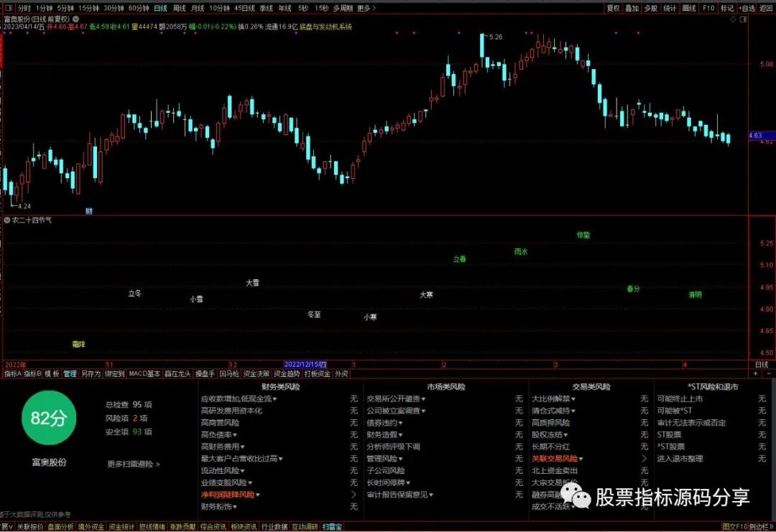Click the 农二十四节气 indicator circle icon

7,220
